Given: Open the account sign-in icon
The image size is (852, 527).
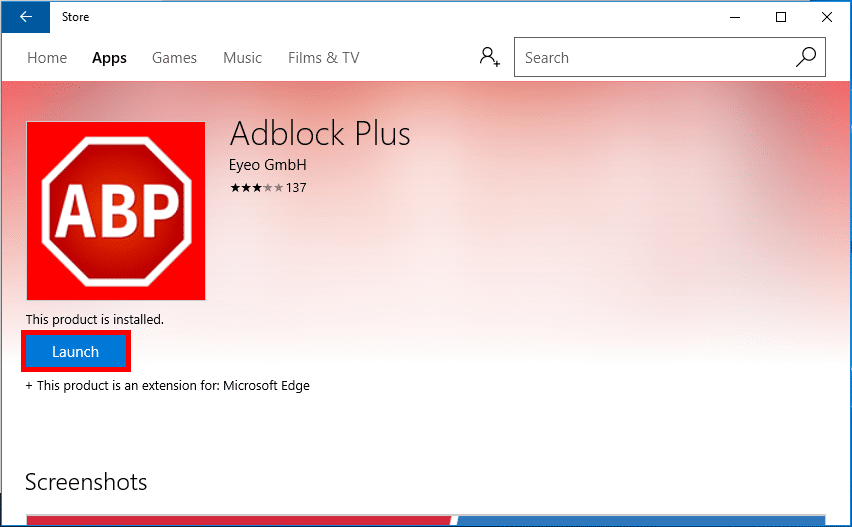Looking at the screenshot, I should click(x=489, y=57).
